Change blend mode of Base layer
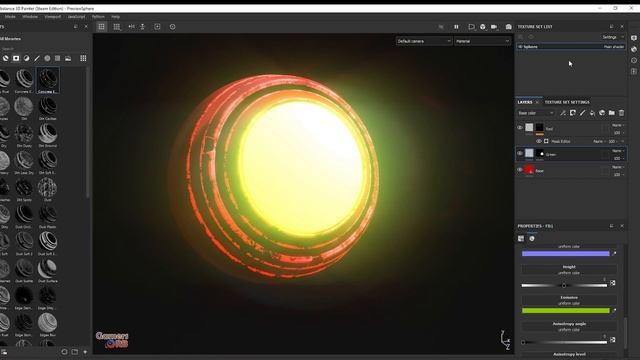Viewport: 640px width, 360px height. pos(618,167)
